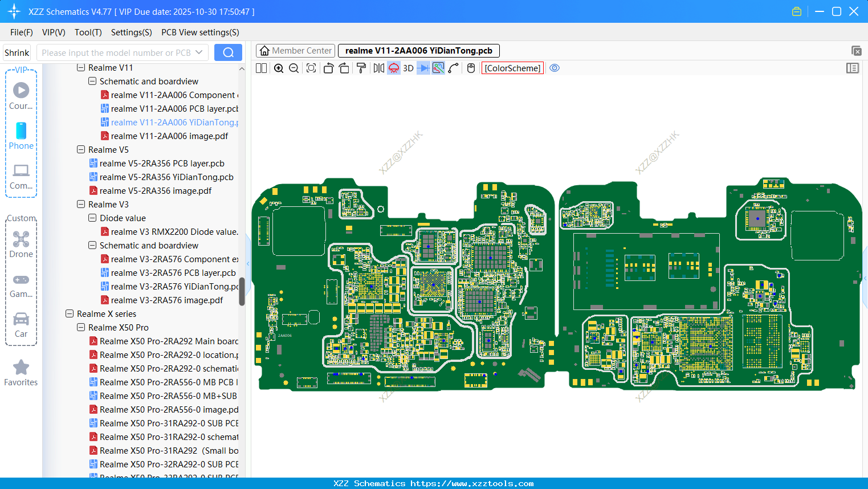Click the search button in sidebar
Screen dimensions: 868x489
(x=228, y=52)
